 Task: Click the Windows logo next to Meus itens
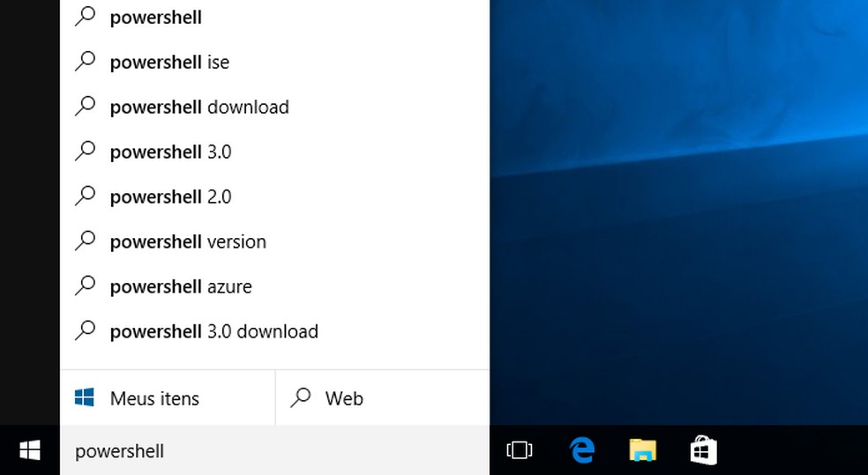pyautogui.click(x=84, y=397)
